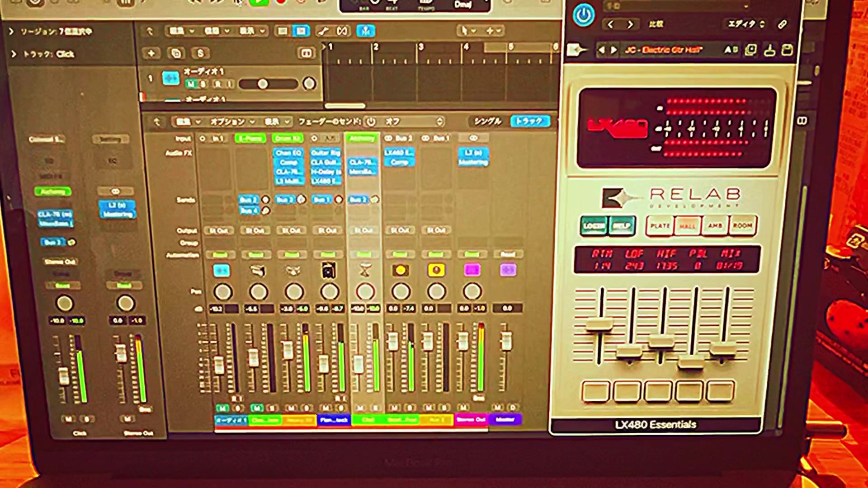Click the automation curve icon in tracks toolbar
The width and height of the screenshot is (868, 488).
point(323,31)
